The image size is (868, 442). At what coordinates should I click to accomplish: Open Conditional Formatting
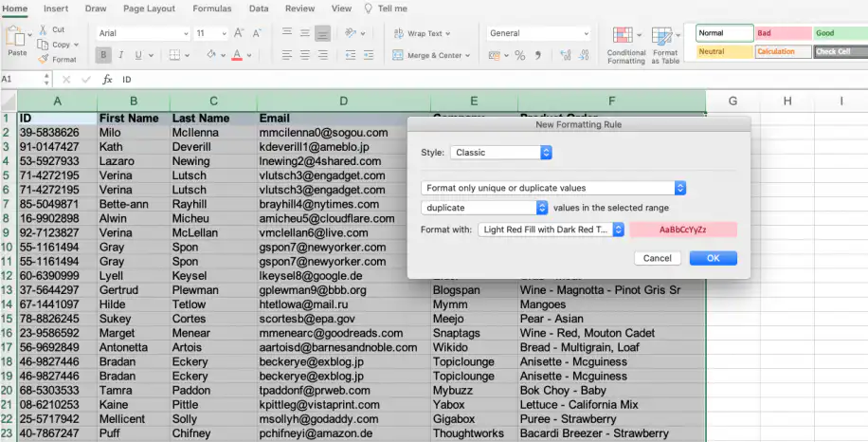[626, 46]
